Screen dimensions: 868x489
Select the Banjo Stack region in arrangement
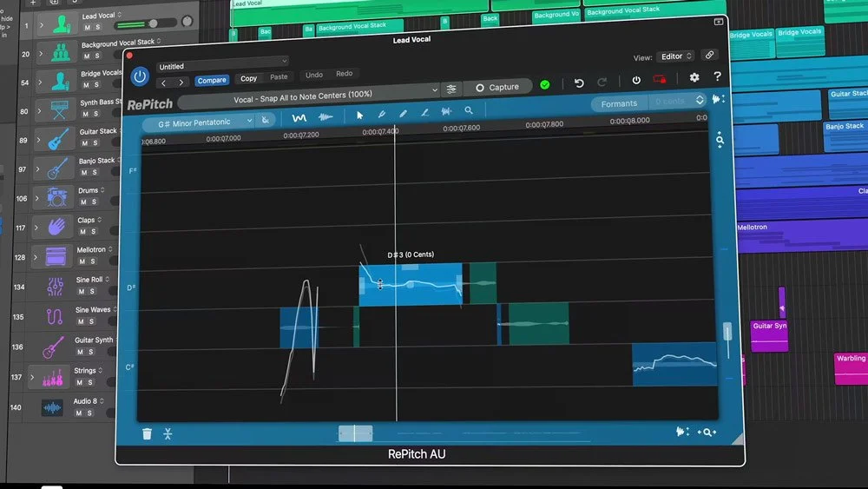pos(845,136)
